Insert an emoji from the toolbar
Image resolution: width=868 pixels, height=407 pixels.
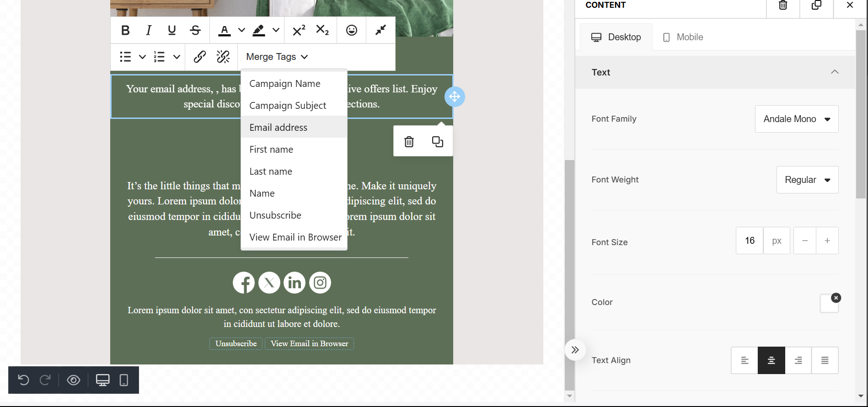(351, 30)
